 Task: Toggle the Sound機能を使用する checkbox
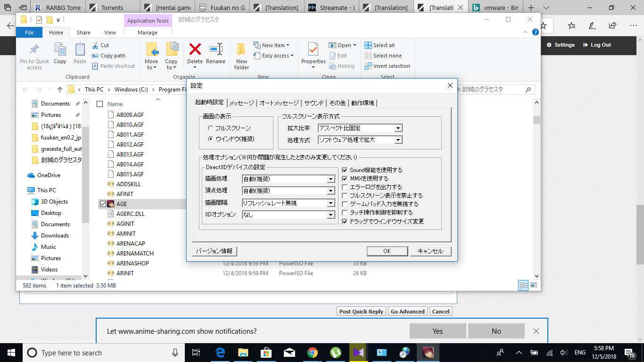pyautogui.click(x=345, y=170)
